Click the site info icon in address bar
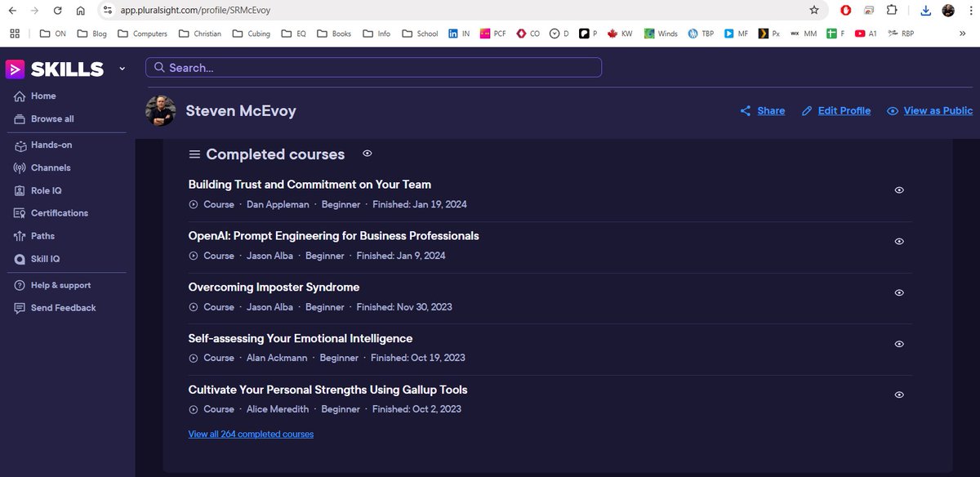This screenshot has height=477, width=980. 107,11
